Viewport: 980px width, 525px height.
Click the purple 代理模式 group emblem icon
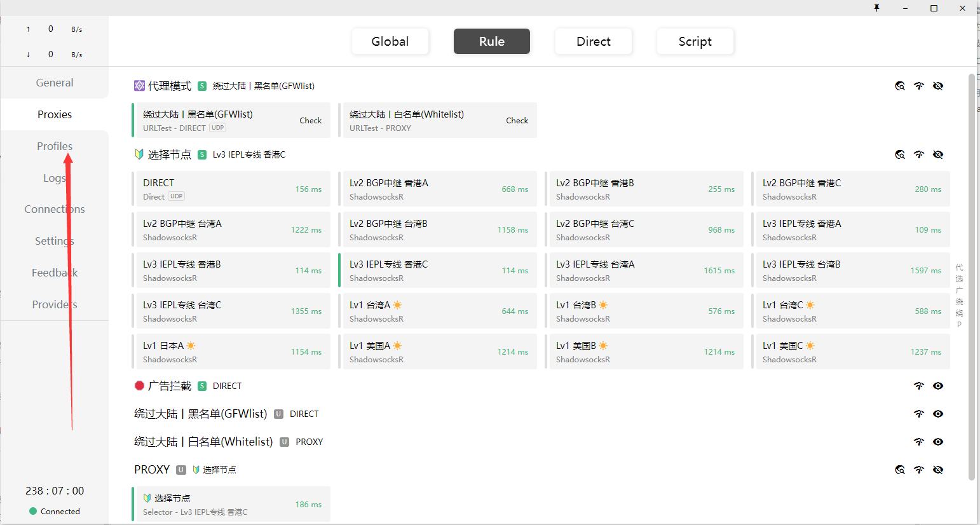(139, 86)
